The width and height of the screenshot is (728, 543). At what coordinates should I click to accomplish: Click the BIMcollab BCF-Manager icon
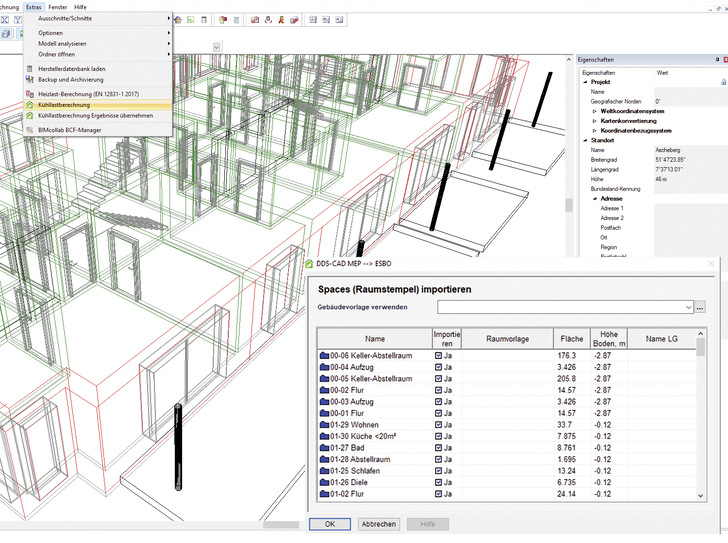[x=29, y=130]
